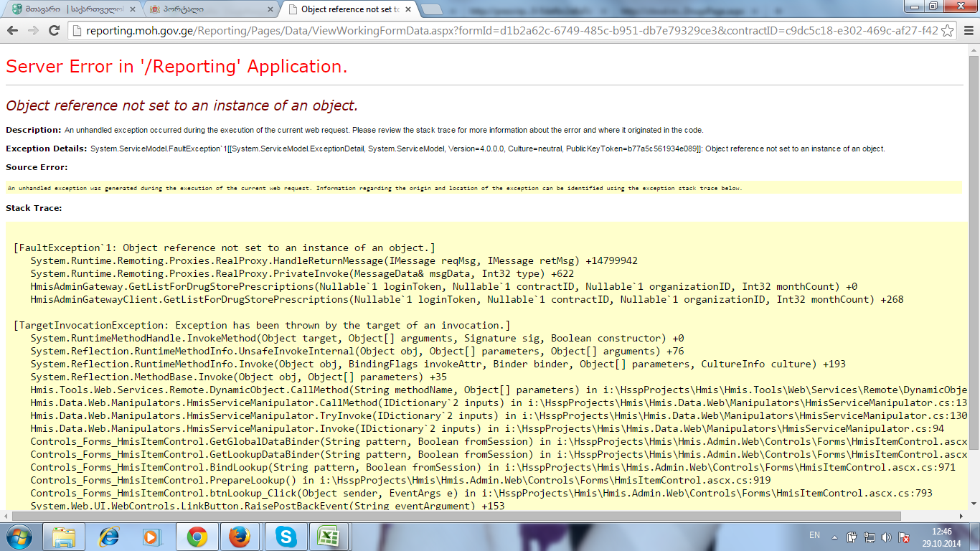Launch Internet Explorer from the taskbar
Screen dimensions: 980x551
coord(109,537)
